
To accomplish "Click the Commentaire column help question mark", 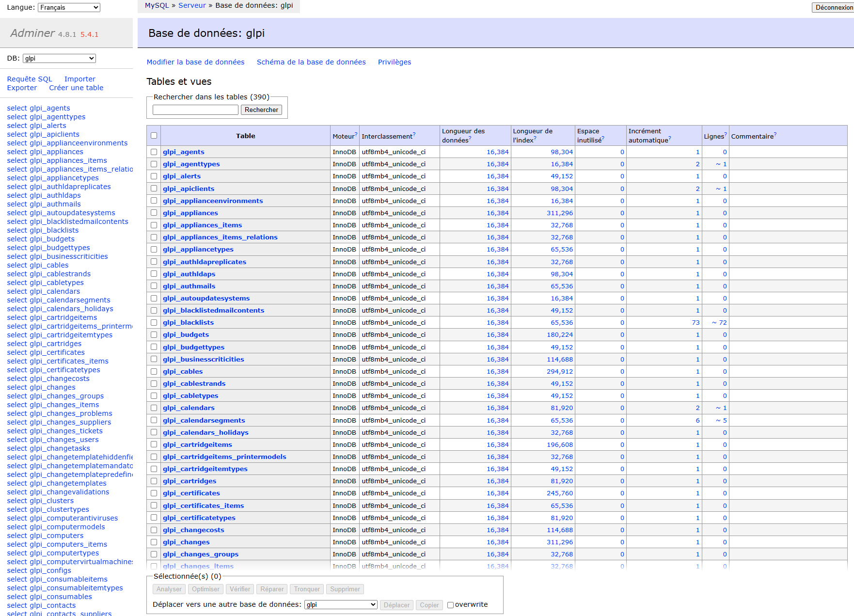I will pos(775,134).
